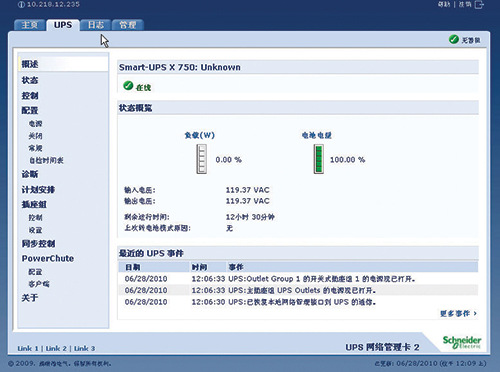Image resolution: width=500 pixels, height=372 pixels.
Task: Open top-level 控制 control in sidebar
Action: 30,96
